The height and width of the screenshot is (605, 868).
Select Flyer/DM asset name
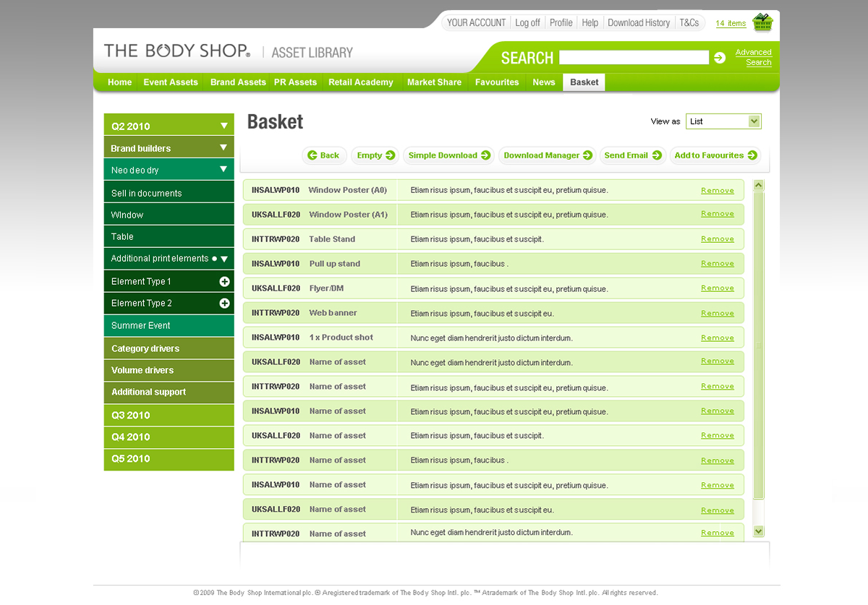pos(326,288)
